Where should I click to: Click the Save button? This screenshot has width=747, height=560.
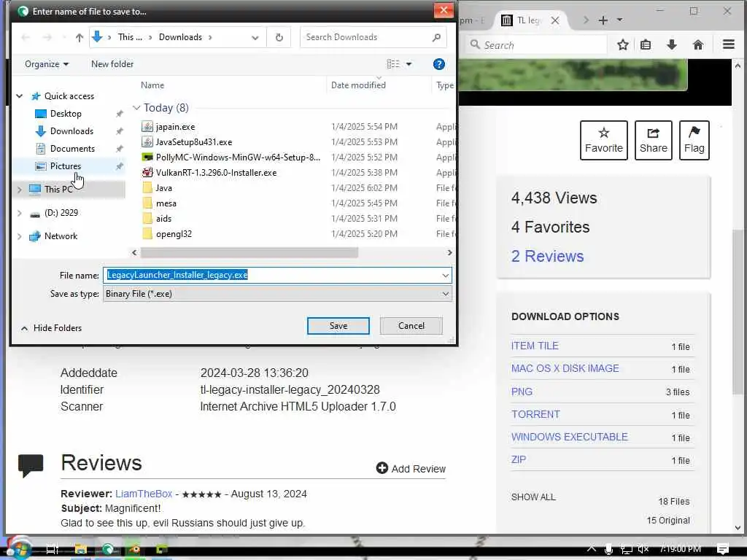click(338, 326)
